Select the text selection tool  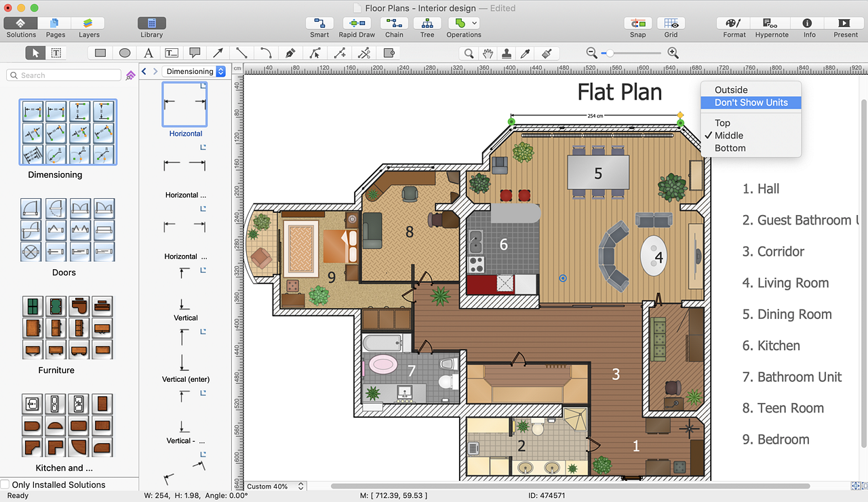[x=56, y=53]
